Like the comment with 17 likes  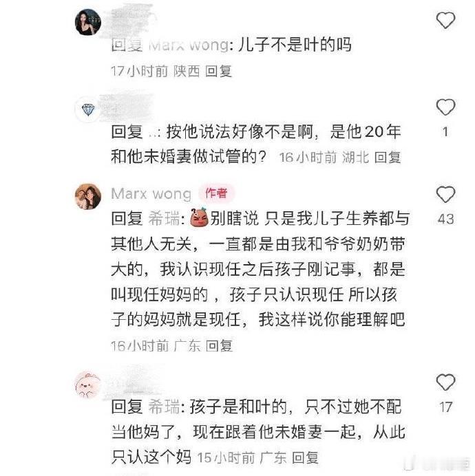445,382
